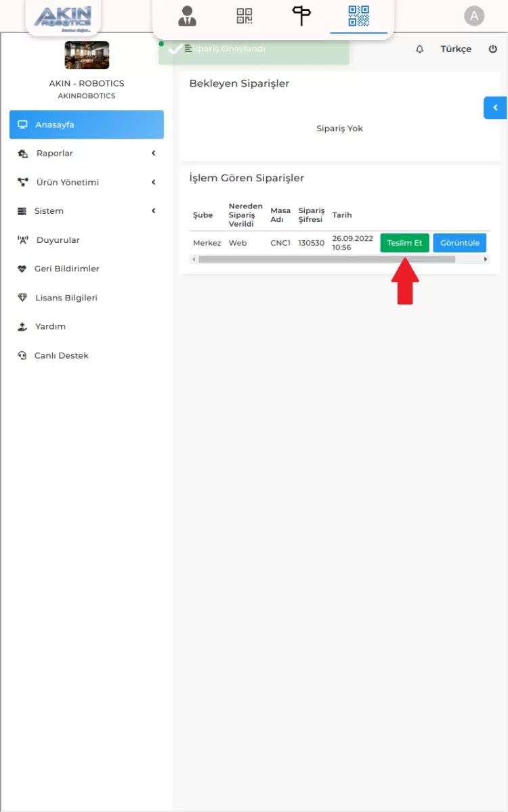The height and width of the screenshot is (812, 508).
Task: Open the small QR code icon
Action: click(x=244, y=16)
